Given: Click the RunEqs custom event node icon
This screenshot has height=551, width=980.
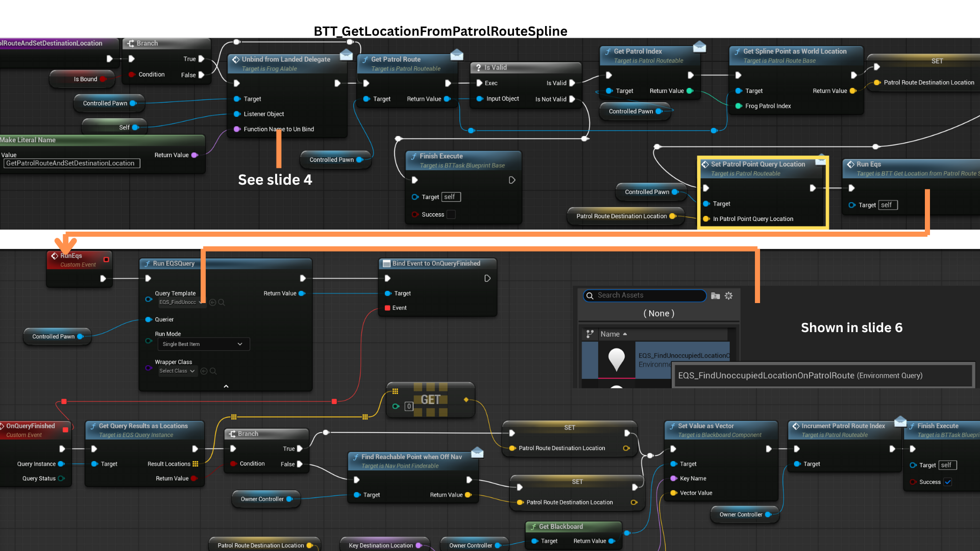Looking at the screenshot, I should 55,256.
